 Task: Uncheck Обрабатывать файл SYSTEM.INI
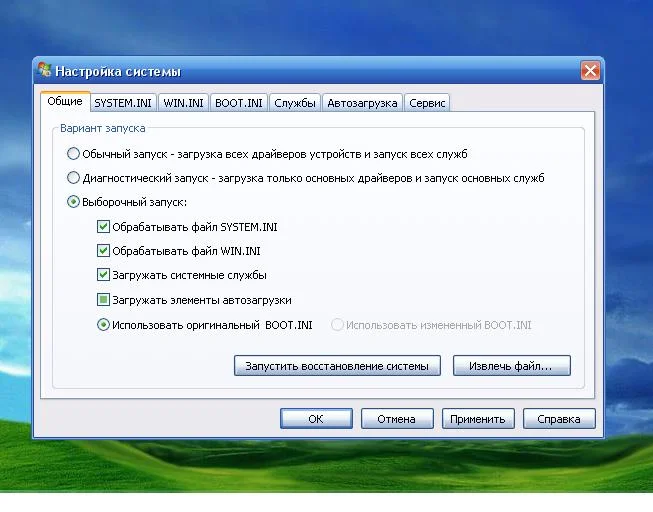pyautogui.click(x=103, y=227)
